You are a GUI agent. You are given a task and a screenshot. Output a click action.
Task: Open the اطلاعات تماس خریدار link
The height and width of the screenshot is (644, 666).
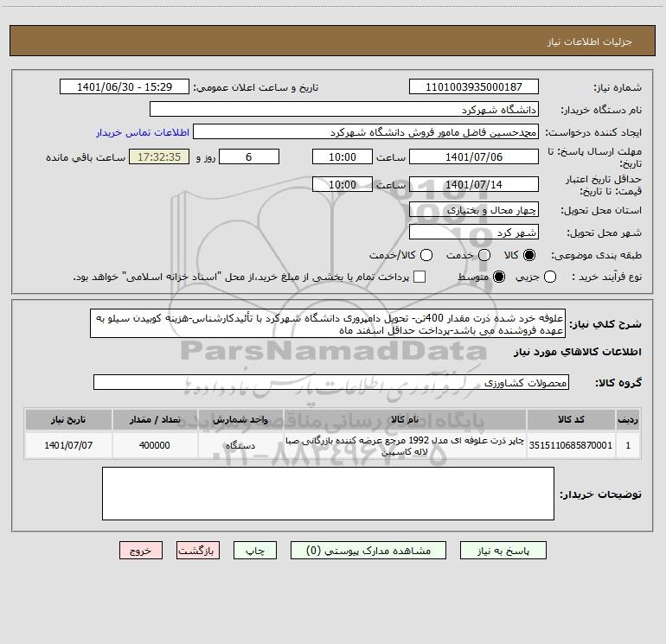(x=143, y=132)
